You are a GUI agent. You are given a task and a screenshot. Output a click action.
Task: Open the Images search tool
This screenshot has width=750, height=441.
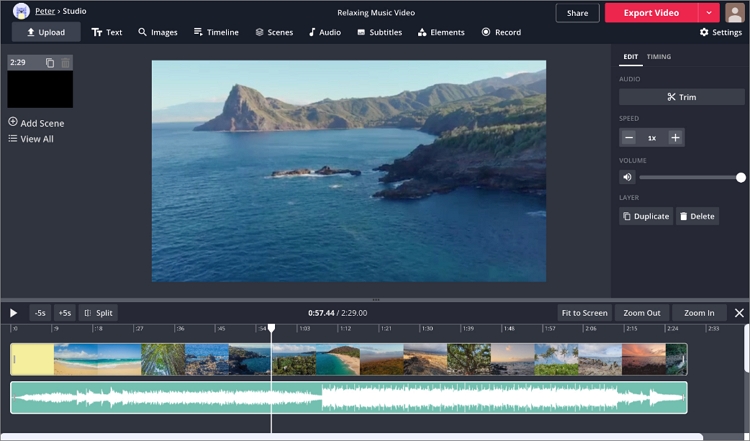click(158, 32)
